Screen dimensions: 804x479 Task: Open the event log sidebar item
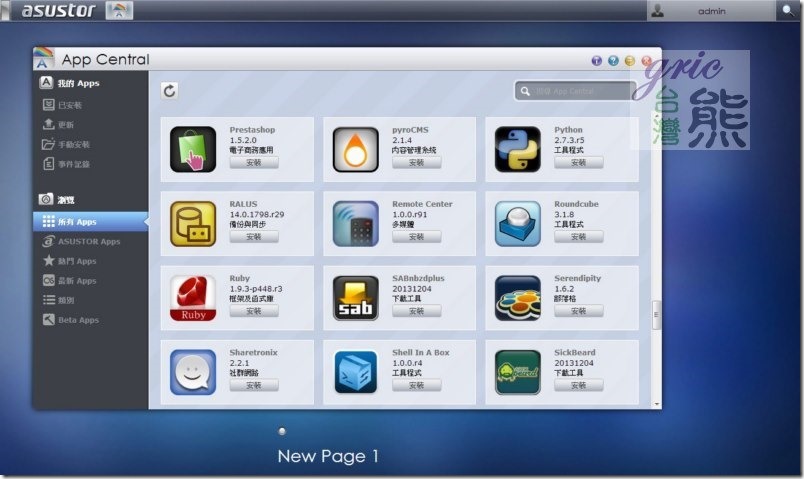point(90,164)
